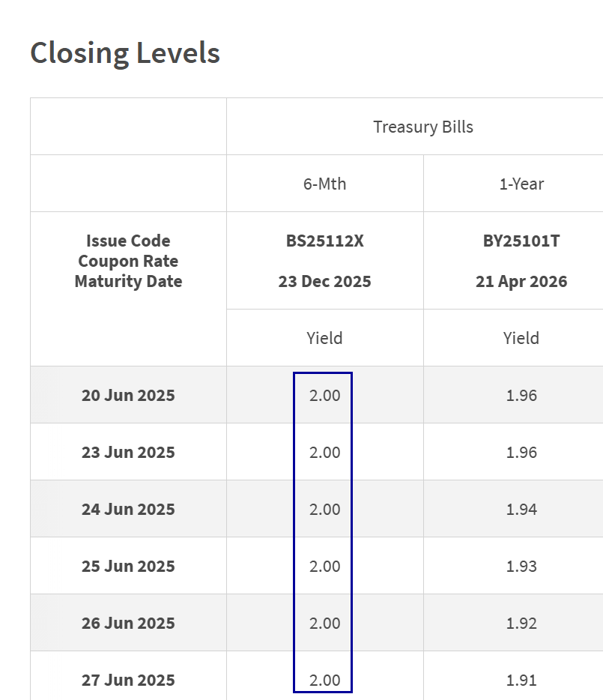This screenshot has height=700, width=603.
Task: Select the 23 Jun 2025 row label
Action: tap(128, 452)
